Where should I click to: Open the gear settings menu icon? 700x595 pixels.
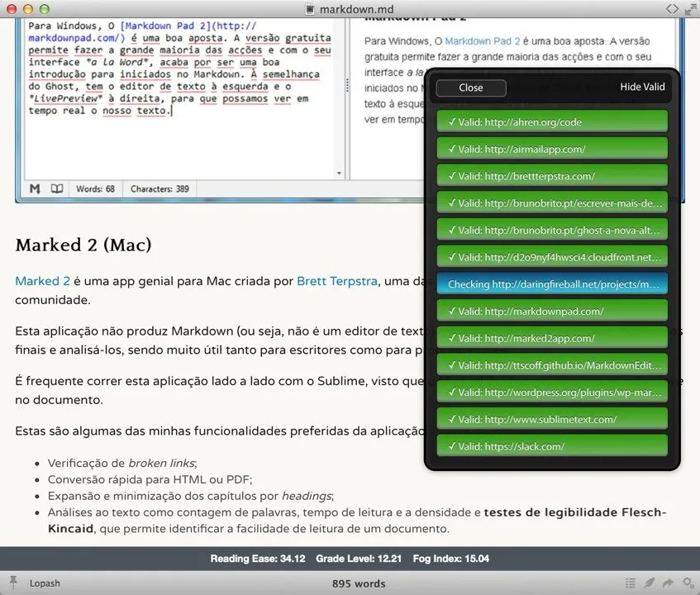(688, 583)
